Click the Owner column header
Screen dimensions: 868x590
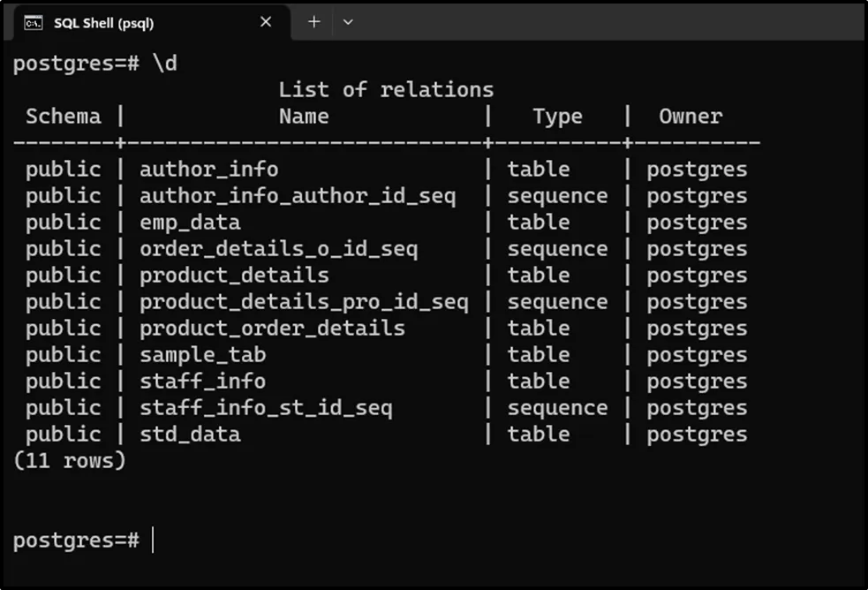click(691, 116)
